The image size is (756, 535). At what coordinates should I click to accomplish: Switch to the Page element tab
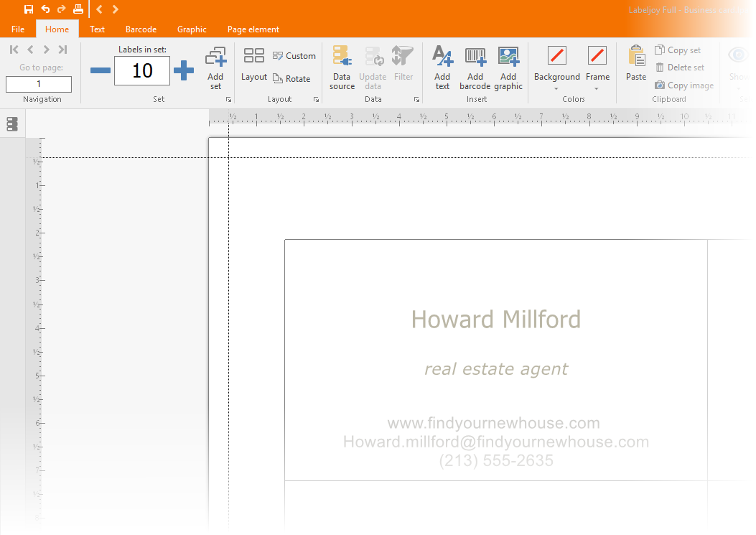click(x=253, y=29)
